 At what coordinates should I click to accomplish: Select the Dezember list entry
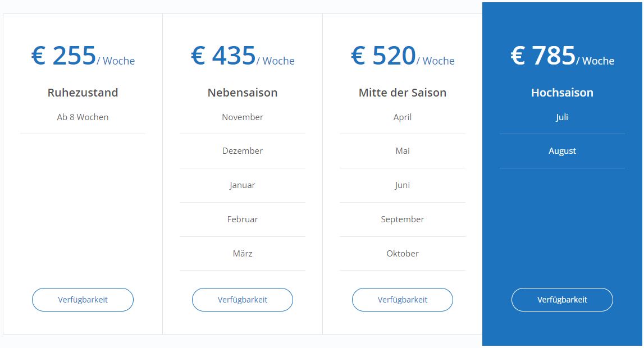(243, 151)
